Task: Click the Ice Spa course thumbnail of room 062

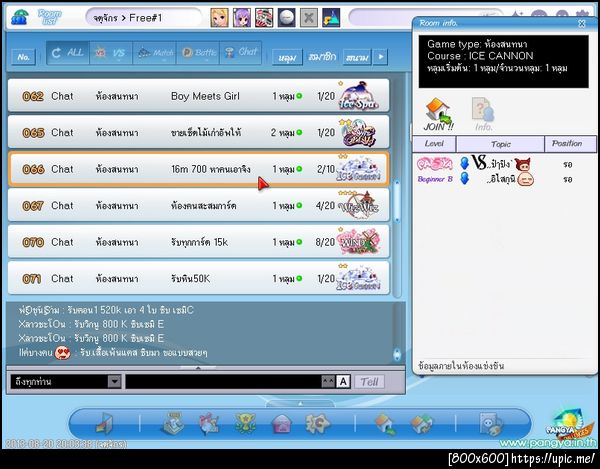Action: click(x=359, y=96)
